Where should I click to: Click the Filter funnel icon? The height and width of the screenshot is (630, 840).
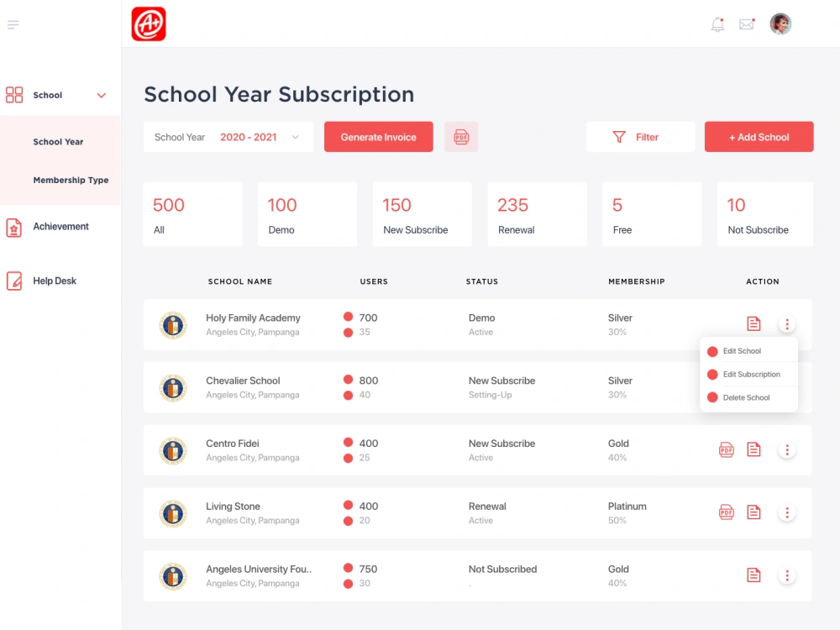(619, 137)
